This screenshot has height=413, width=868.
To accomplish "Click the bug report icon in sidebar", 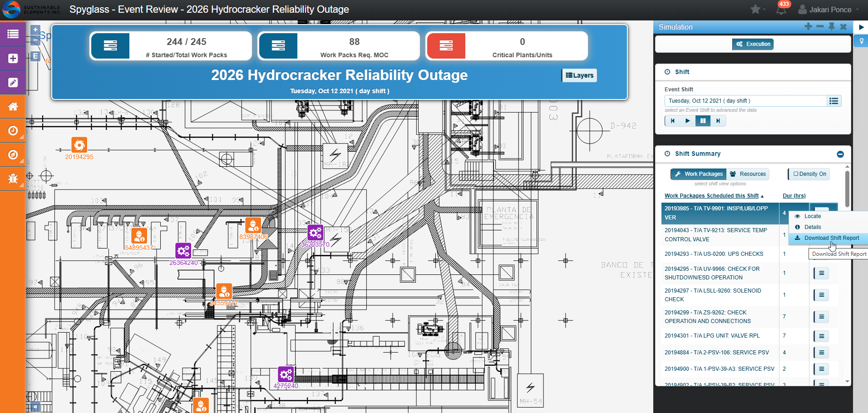I will tap(13, 179).
